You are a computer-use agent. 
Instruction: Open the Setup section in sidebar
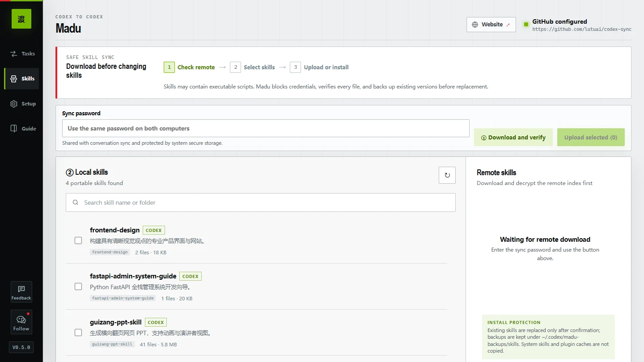[x=21, y=104]
